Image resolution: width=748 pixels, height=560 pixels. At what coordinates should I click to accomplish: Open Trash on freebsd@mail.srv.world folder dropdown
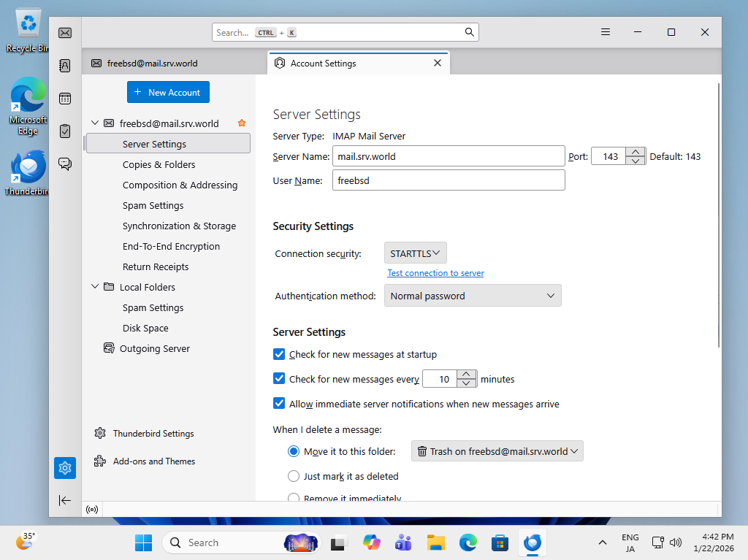click(497, 450)
